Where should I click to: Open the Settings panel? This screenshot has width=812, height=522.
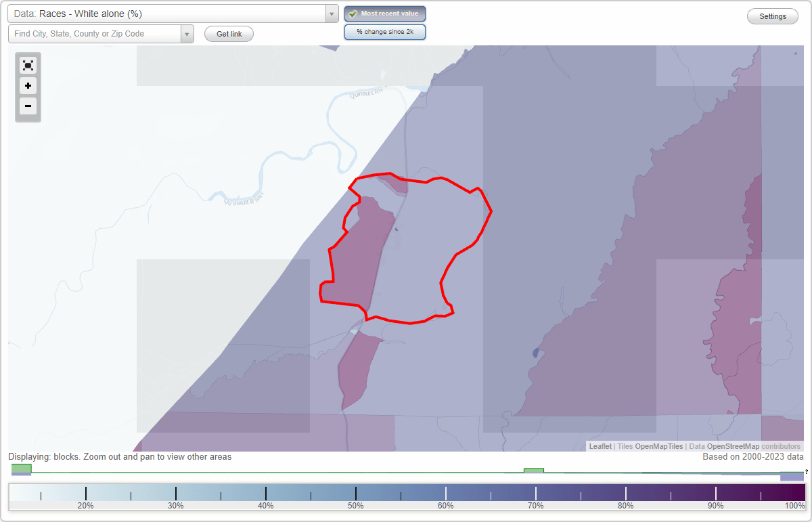click(x=772, y=16)
